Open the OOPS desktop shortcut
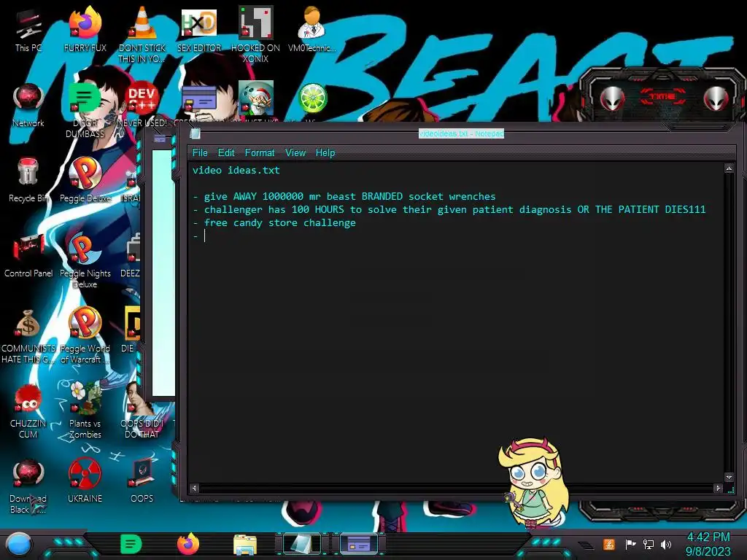 tap(142, 481)
